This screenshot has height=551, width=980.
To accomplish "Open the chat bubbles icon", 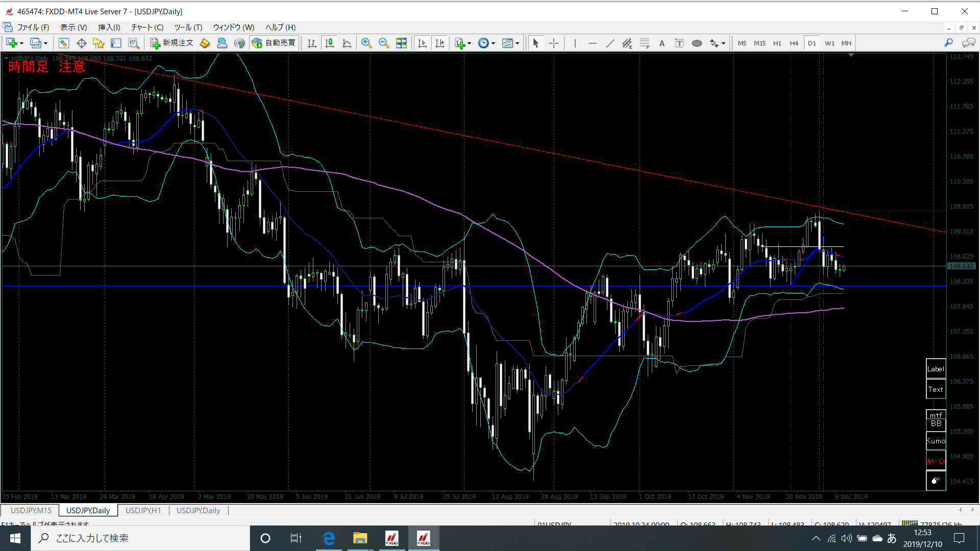I will (968, 43).
